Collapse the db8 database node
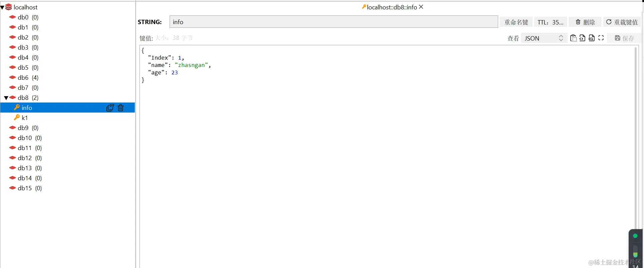644x268 pixels. (6, 98)
